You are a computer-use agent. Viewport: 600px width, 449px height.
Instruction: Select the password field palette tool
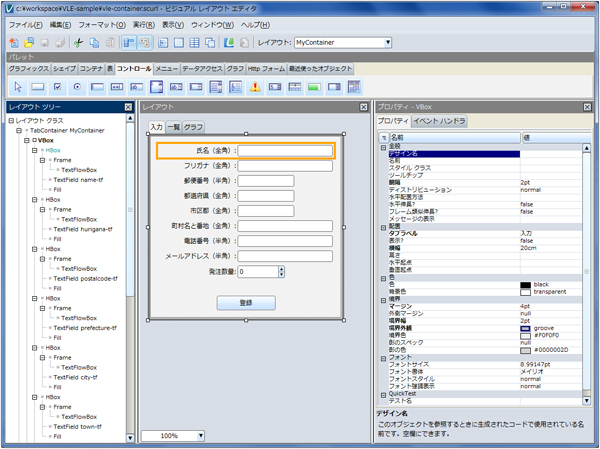[117, 87]
